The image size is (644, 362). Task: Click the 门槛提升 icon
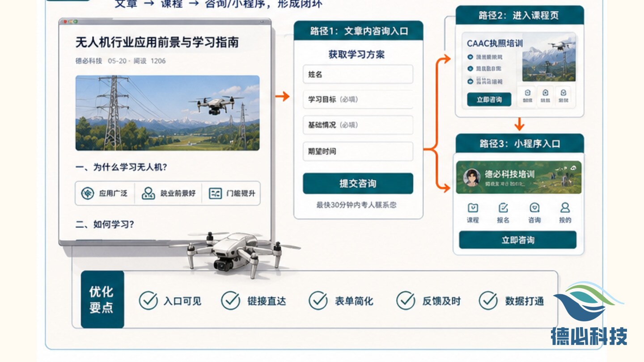pyautogui.click(x=216, y=194)
